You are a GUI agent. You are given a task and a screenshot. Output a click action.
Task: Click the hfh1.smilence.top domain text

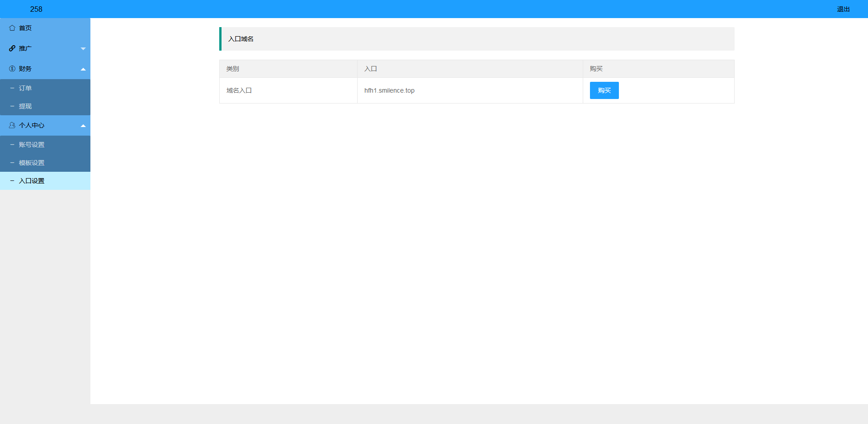[389, 90]
